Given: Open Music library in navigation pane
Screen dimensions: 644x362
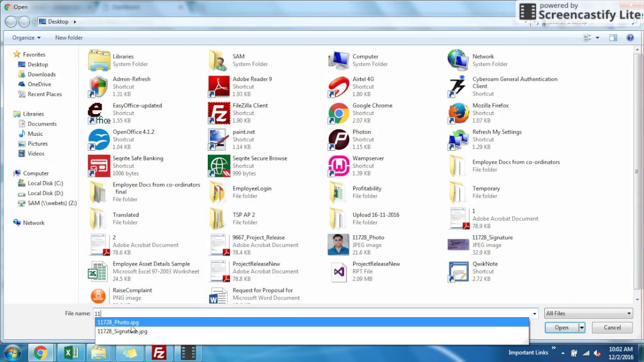Looking at the screenshot, I should (x=35, y=134).
